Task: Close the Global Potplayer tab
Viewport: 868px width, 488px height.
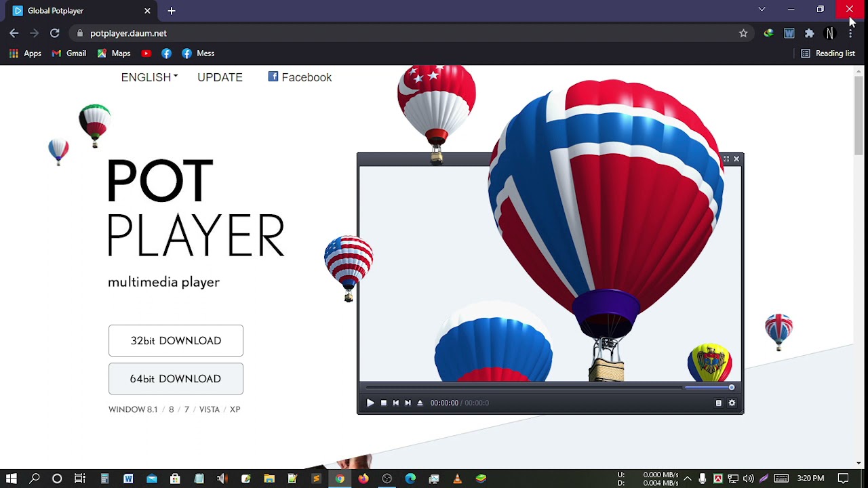Action: [147, 11]
